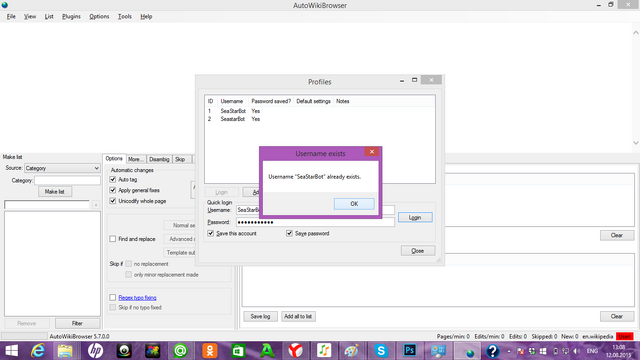Open the Options menu
Screen dimensions: 640x360
point(99,17)
